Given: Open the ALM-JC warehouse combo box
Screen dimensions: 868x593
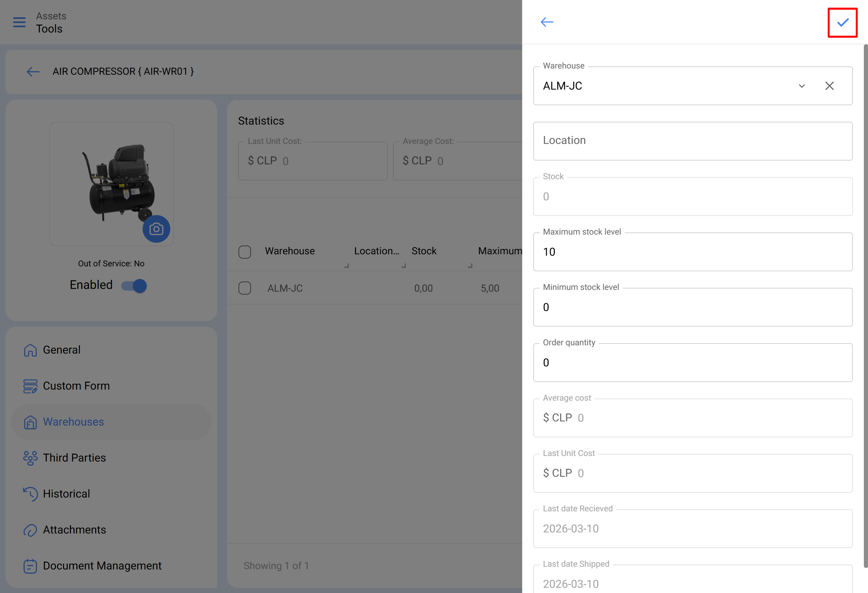Looking at the screenshot, I should (x=665, y=86).
